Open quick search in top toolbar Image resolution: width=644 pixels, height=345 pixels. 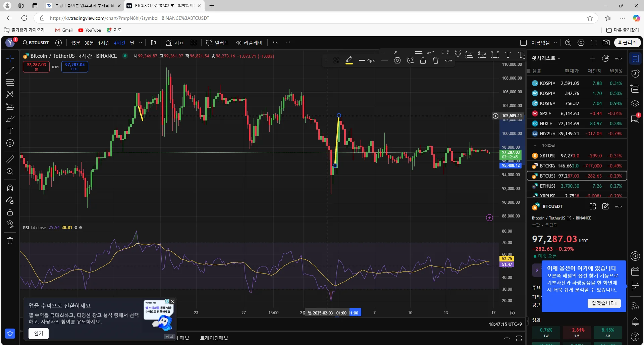coord(568,43)
